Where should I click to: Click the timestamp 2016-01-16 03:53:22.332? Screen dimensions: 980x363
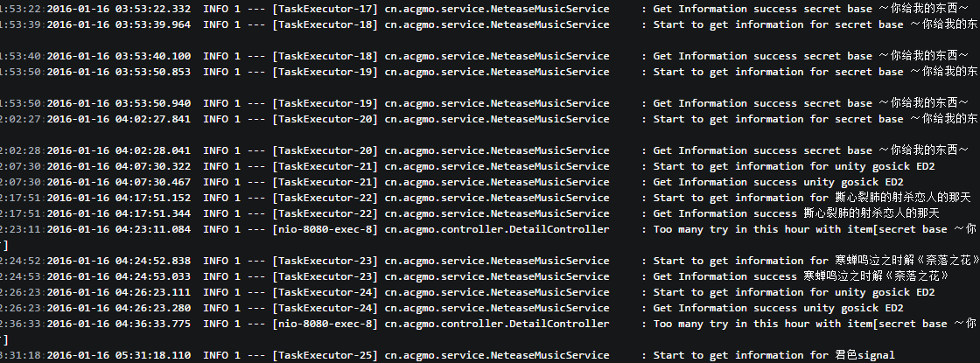pos(118,9)
